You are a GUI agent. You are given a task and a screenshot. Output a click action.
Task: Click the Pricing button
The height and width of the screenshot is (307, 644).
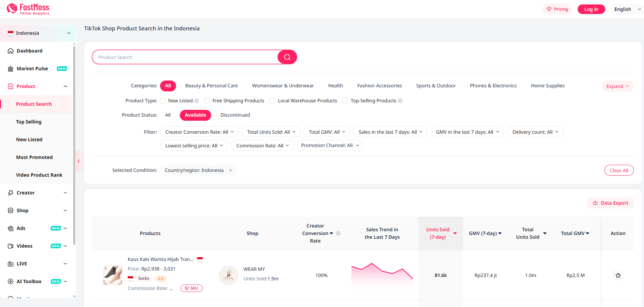(x=557, y=9)
